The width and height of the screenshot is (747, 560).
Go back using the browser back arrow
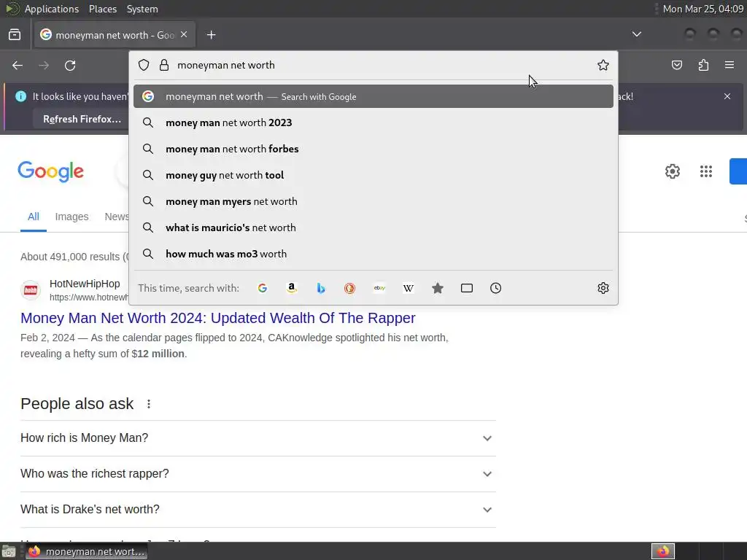tap(18, 65)
